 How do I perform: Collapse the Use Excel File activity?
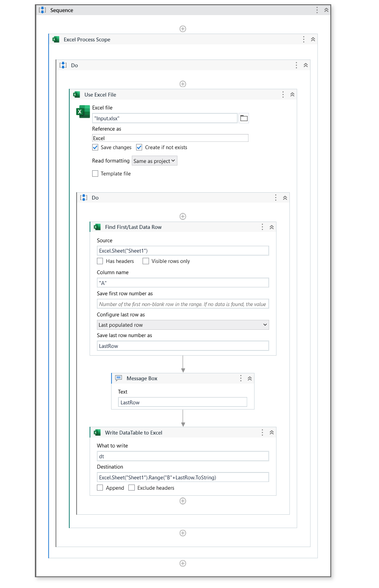click(x=292, y=94)
